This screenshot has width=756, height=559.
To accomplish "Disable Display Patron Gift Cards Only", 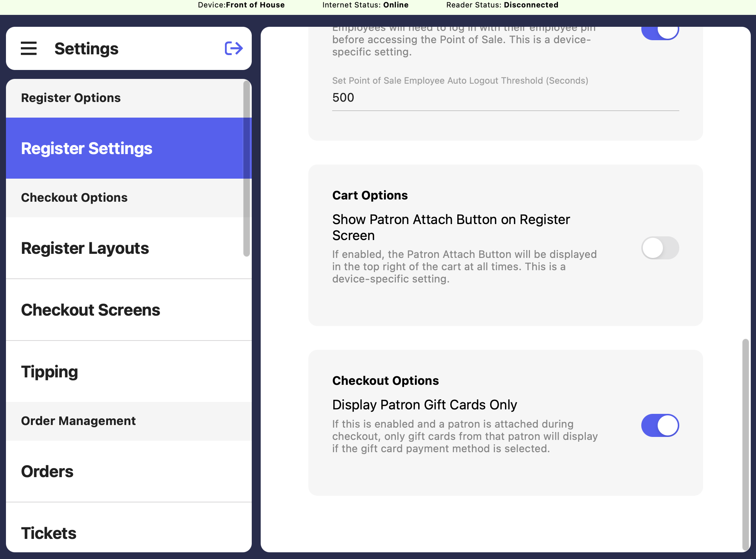I will tap(660, 425).
